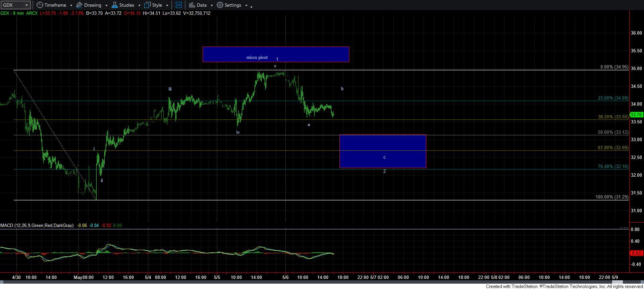Image resolution: width=644 pixels, height=289 pixels.
Task: Open the GDX symbol dropdown arrow
Action: [27, 5]
